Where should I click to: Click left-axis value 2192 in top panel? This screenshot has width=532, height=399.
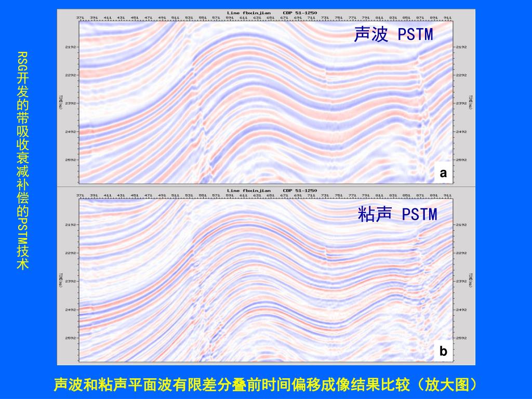click(x=71, y=47)
